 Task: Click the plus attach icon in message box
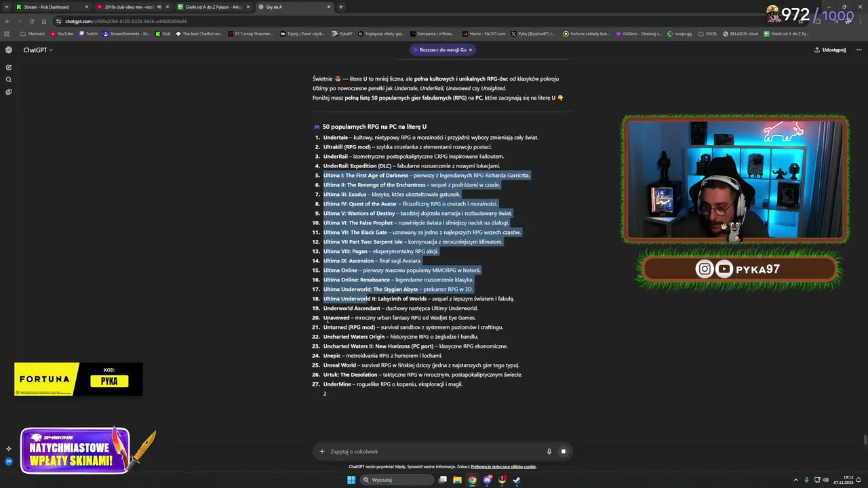(x=322, y=451)
